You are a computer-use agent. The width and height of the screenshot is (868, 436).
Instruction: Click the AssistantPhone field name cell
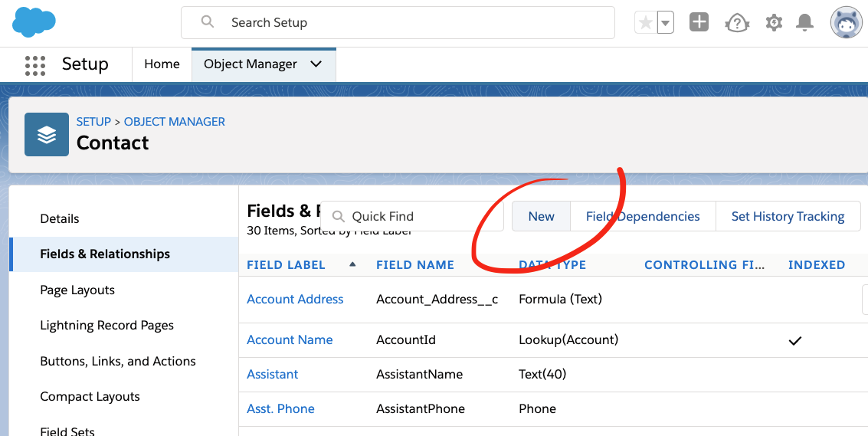coord(421,409)
